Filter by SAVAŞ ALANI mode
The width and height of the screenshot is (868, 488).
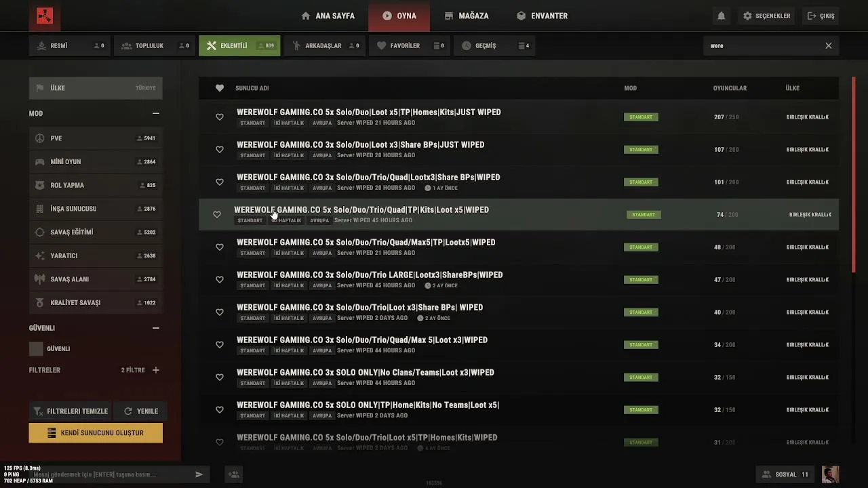pyautogui.click(x=96, y=279)
